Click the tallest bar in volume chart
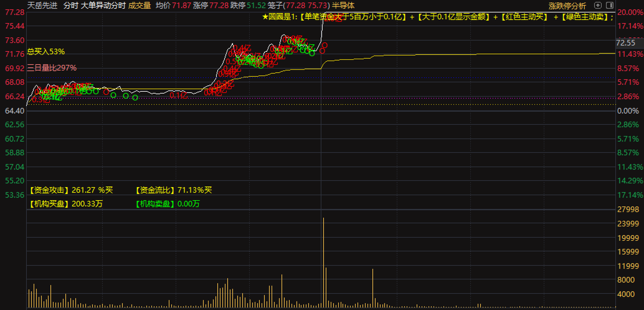Image resolution: width=644 pixels, height=310 pixels. point(324,262)
